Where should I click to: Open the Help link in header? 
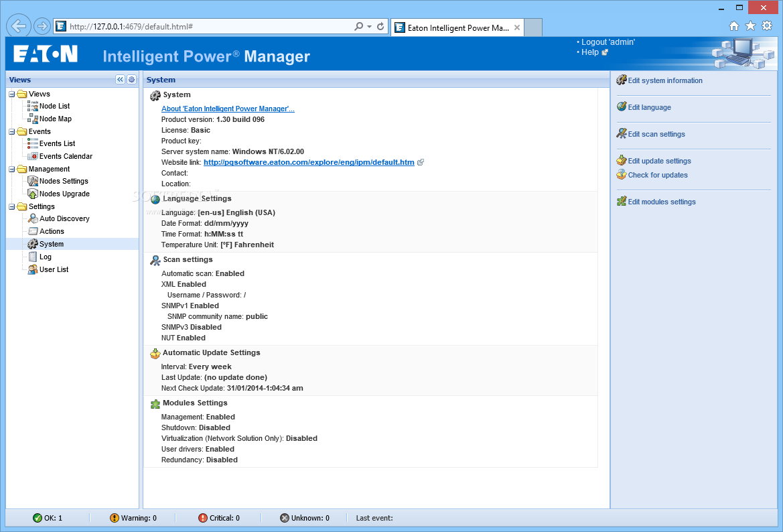pyautogui.click(x=589, y=52)
